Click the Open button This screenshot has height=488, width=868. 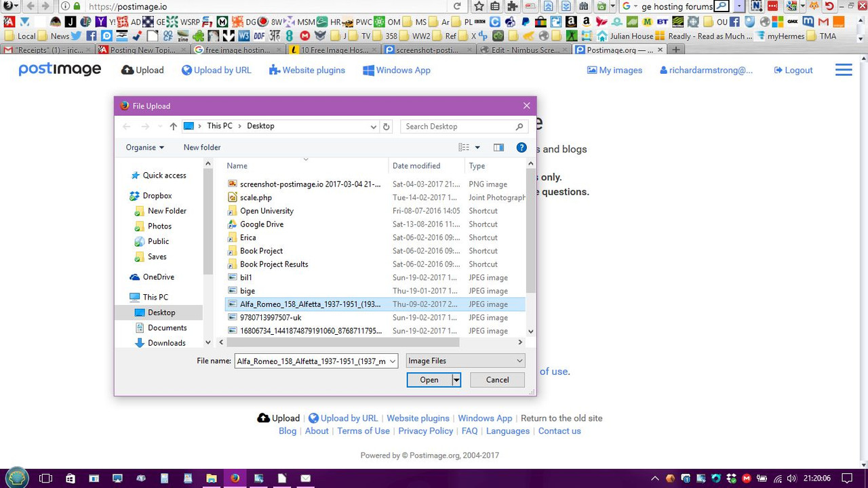[x=429, y=380]
